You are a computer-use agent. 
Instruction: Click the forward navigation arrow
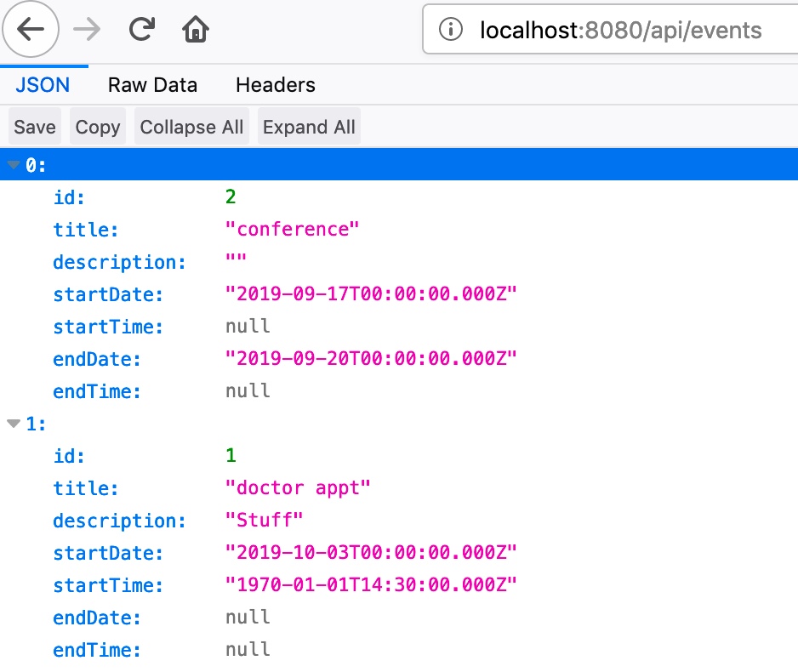tap(87, 31)
